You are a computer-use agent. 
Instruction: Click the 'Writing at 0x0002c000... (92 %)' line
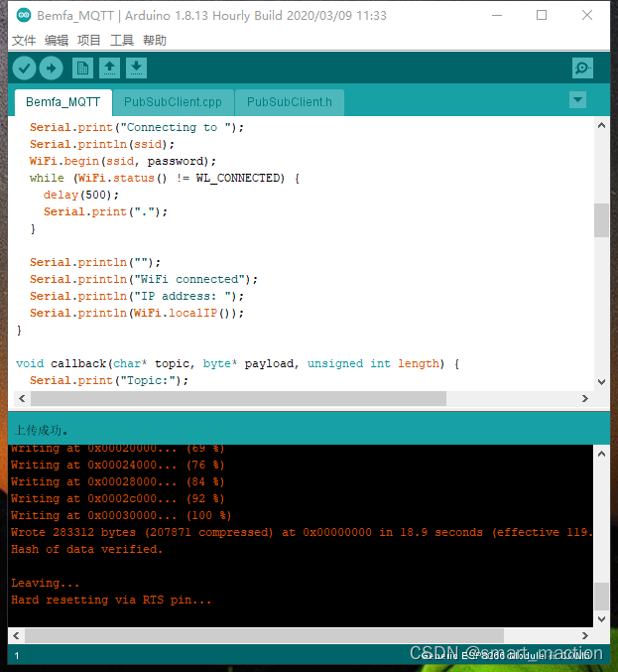[117, 498]
